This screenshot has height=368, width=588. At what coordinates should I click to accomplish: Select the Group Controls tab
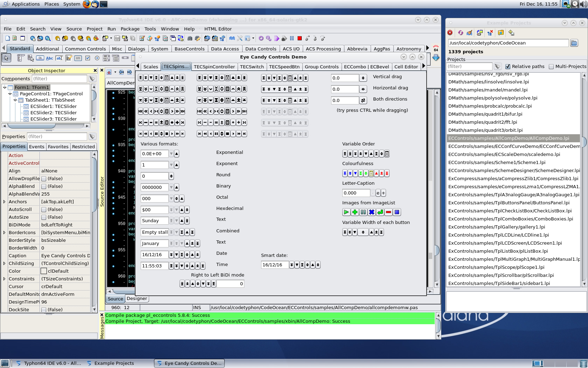point(321,67)
